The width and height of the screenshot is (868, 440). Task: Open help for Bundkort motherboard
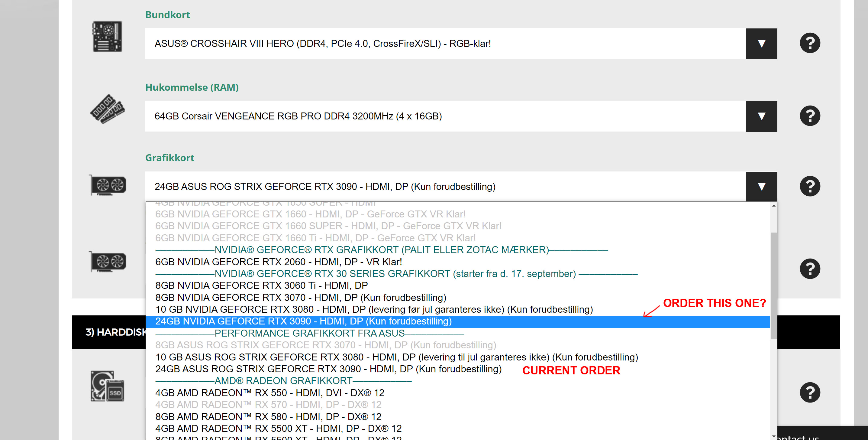coord(810,43)
